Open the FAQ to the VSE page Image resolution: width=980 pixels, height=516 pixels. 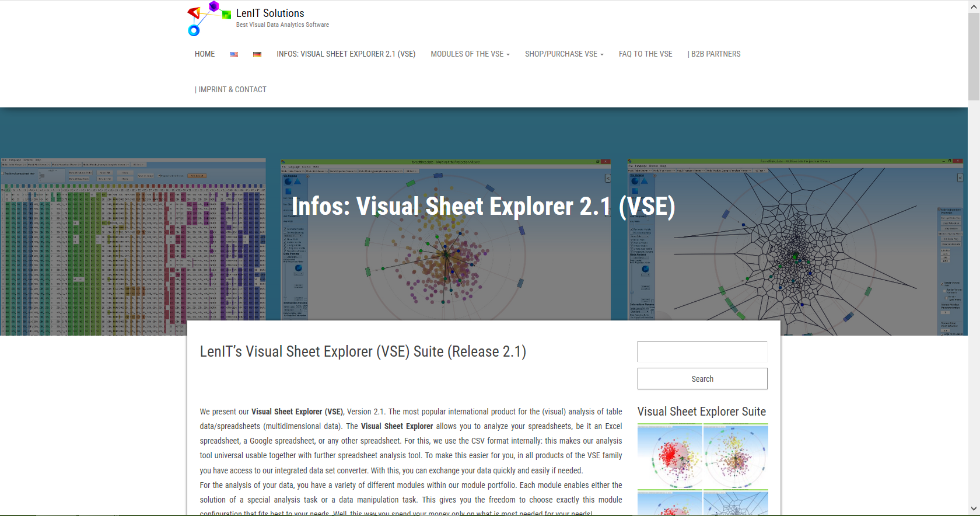(645, 54)
